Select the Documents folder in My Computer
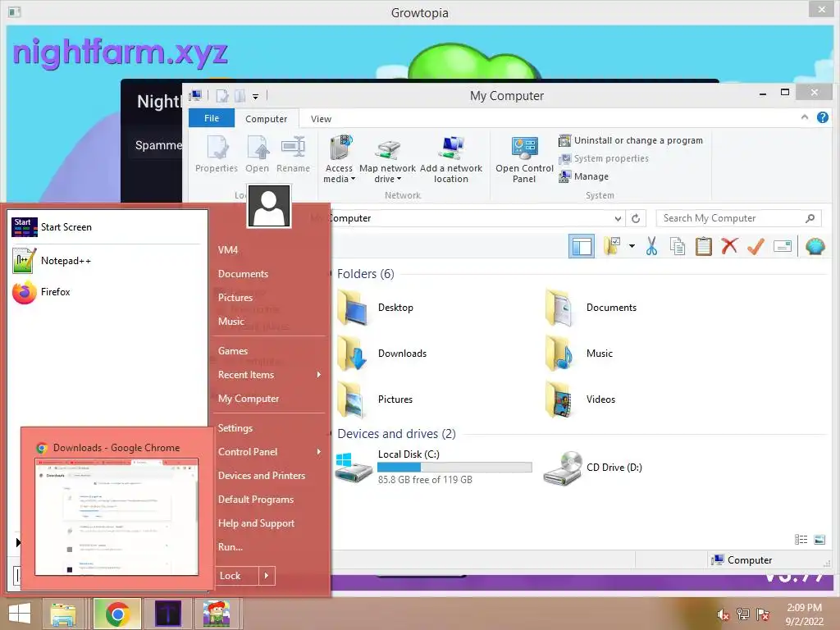This screenshot has height=630, width=840. (591, 308)
